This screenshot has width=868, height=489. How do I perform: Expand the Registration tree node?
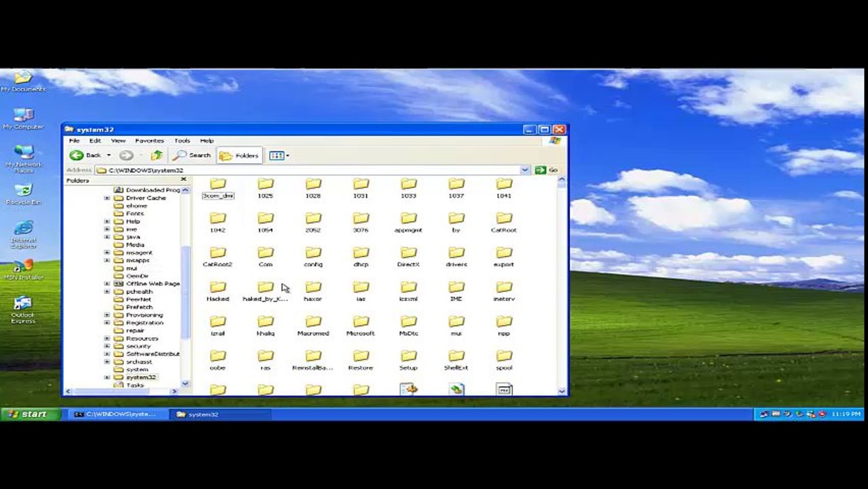[x=107, y=323]
